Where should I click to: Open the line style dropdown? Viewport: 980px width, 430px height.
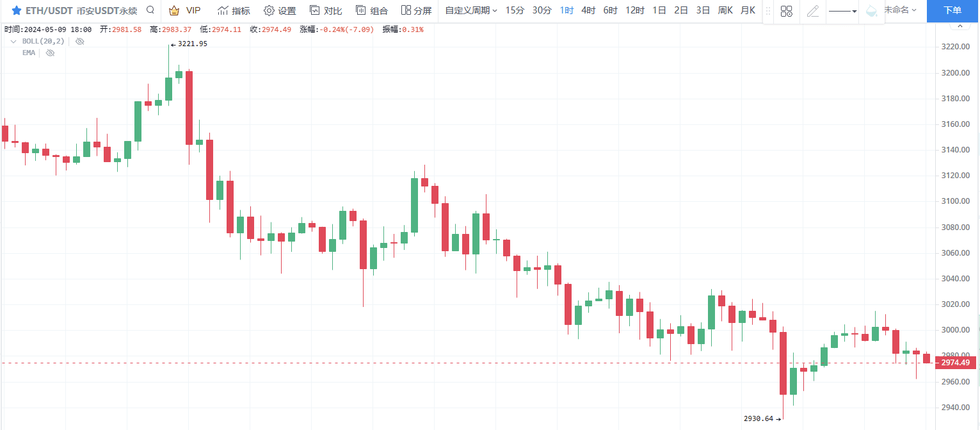tap(842, 11)
